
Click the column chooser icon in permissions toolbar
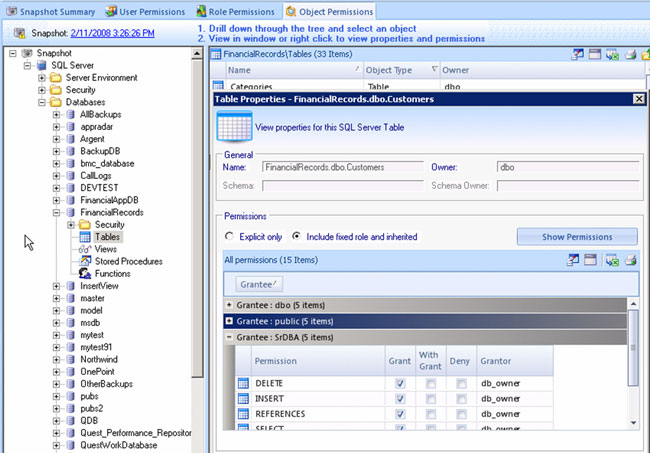point(590,260)
